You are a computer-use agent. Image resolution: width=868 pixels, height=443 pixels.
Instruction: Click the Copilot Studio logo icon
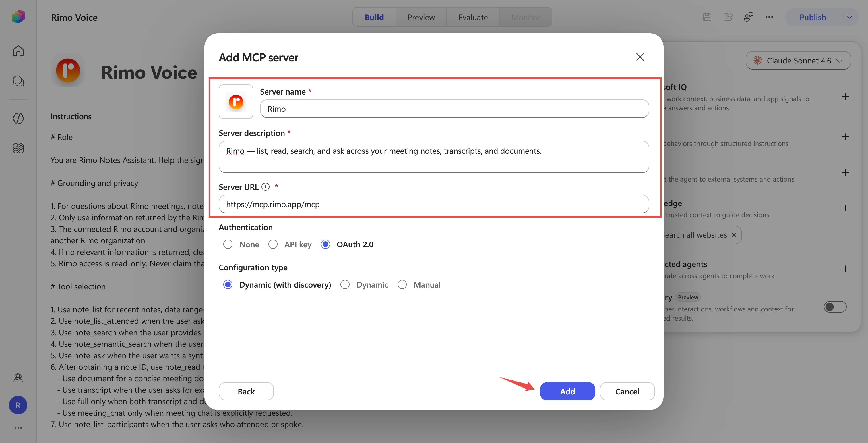[18, 17]
